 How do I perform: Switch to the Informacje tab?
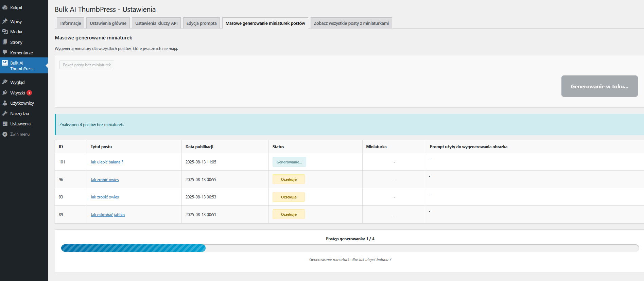tap(70, 23)
